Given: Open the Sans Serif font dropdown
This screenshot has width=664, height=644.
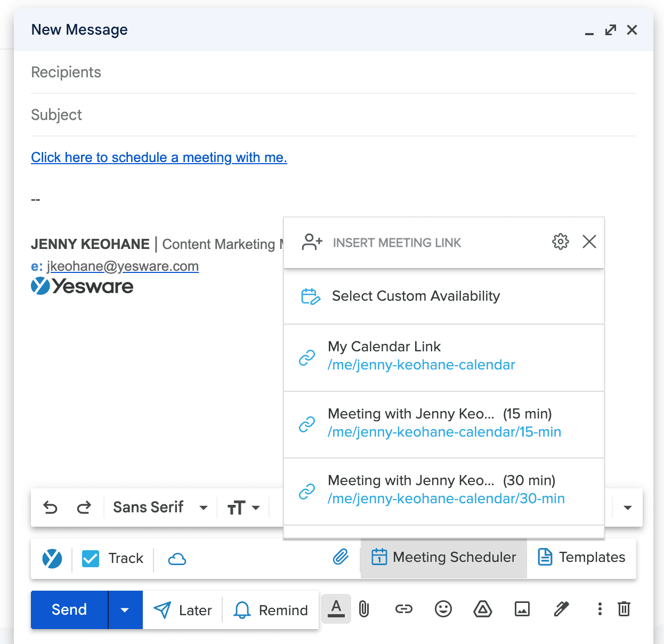Looking at the screenshot, I should (159, 507).
